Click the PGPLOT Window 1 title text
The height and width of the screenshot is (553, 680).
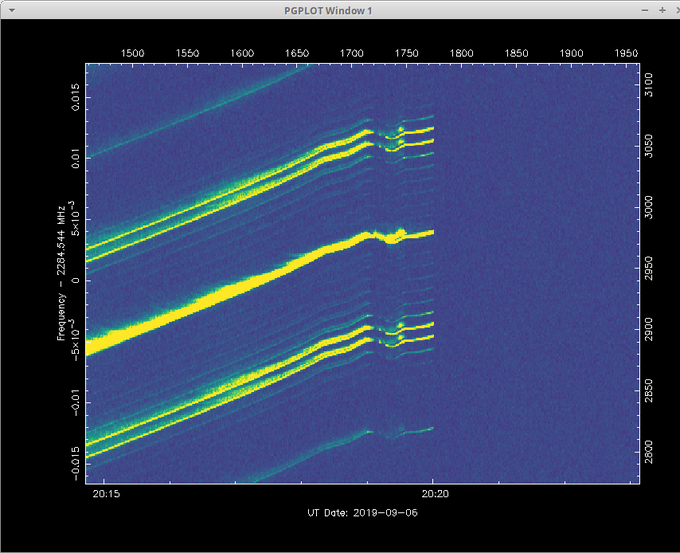[339, 9]
